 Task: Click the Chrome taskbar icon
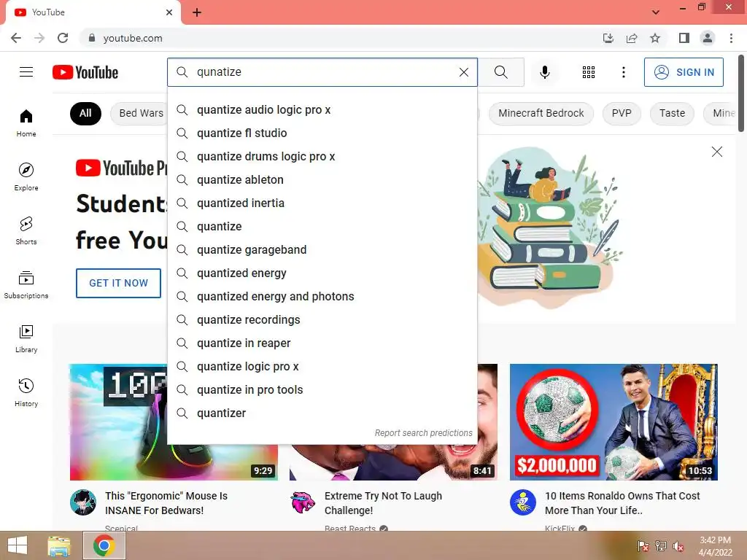tap(104, 545)
